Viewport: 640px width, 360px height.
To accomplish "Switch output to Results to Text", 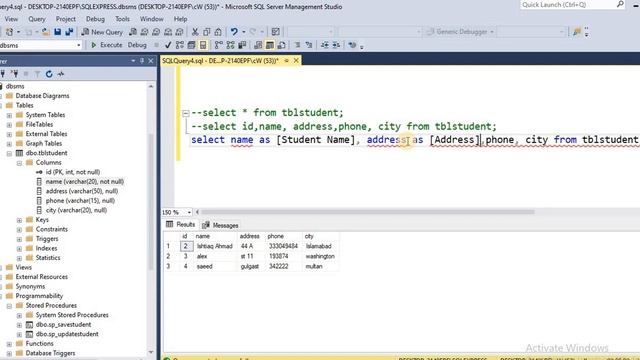I will click(x=258, y=45).
